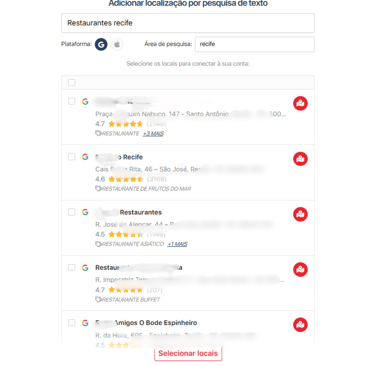Select the Apple platform icon
Viewport: 375px width, 366px height.
117,44
